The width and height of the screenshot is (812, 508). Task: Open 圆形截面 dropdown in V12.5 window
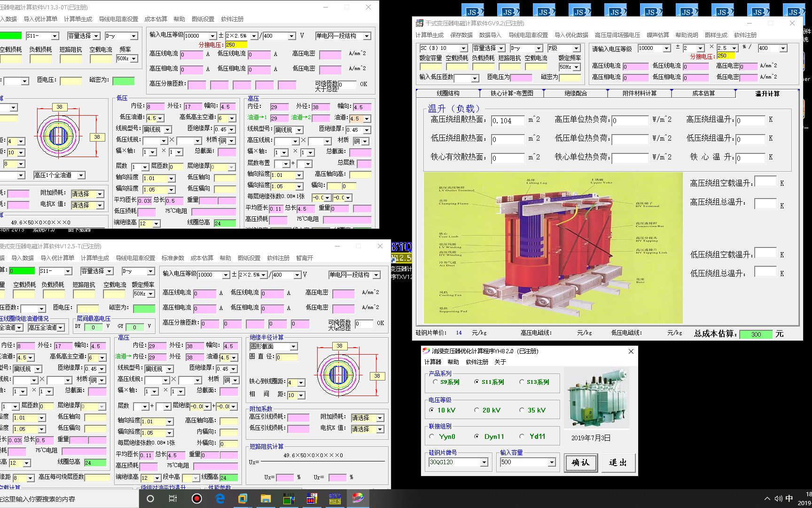[x=293, y=347]
